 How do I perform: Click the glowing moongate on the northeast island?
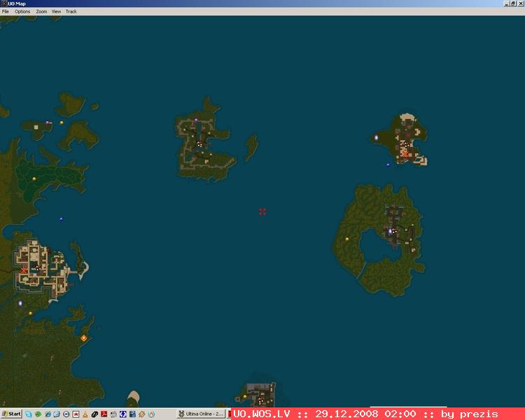376,137
